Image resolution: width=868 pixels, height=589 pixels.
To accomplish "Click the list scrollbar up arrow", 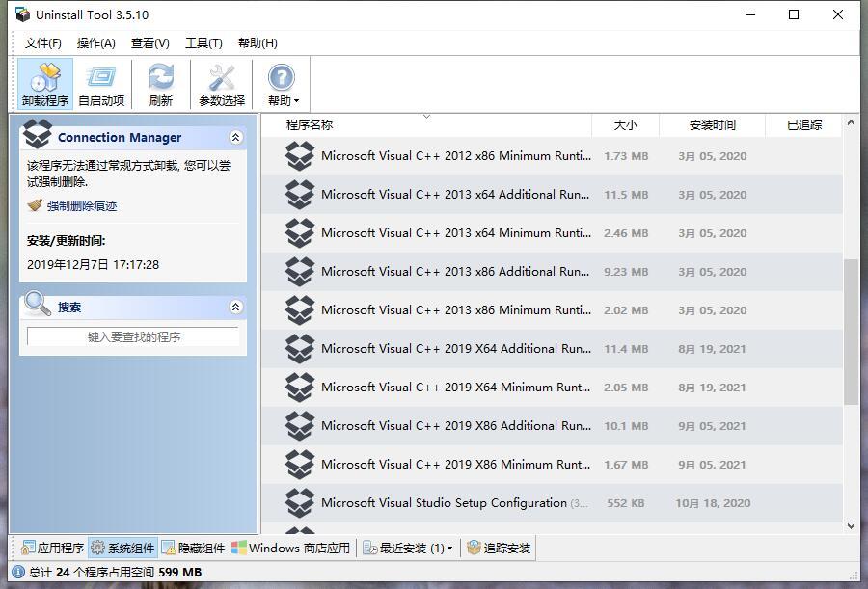I will pos(851,122).
